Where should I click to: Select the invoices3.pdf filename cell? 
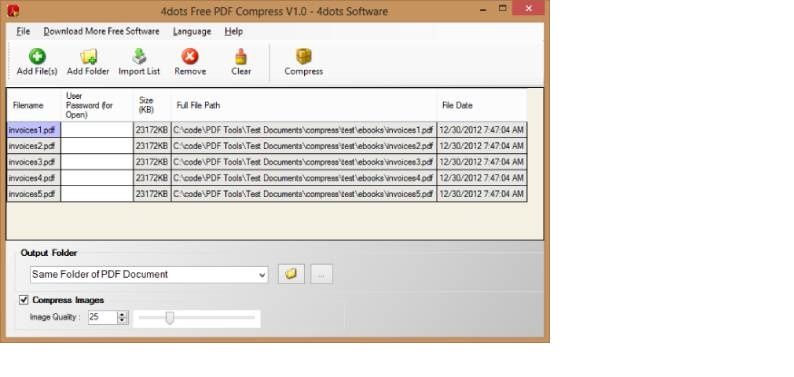pyautogui.click(x=33, y=162)
